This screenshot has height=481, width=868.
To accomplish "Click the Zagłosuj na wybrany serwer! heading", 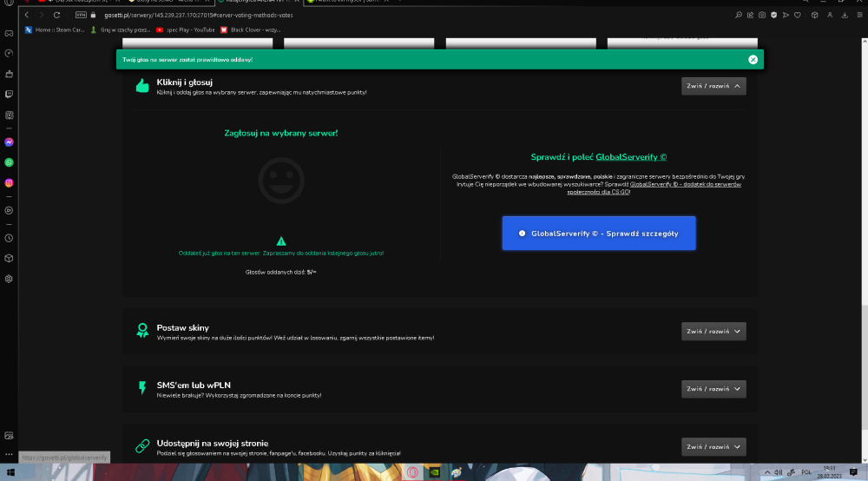I will pyautogui.click(x=280, y=133).
